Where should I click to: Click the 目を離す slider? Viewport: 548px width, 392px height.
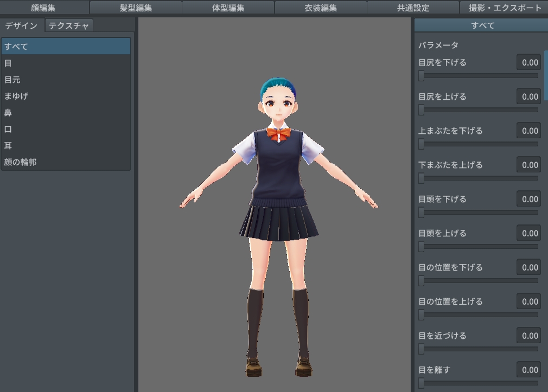(x=478, y=383)
